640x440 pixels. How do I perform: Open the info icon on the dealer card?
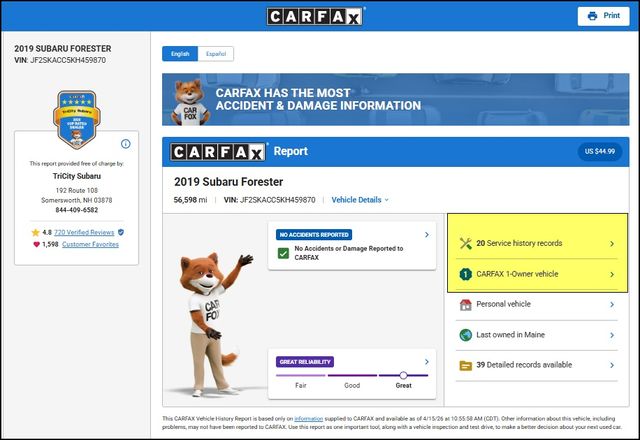126,144
